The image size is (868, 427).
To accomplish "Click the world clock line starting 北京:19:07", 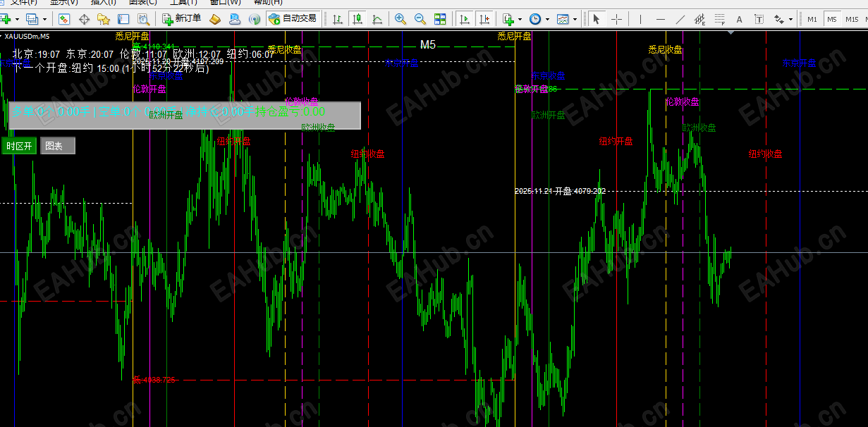I will (143, 54).
